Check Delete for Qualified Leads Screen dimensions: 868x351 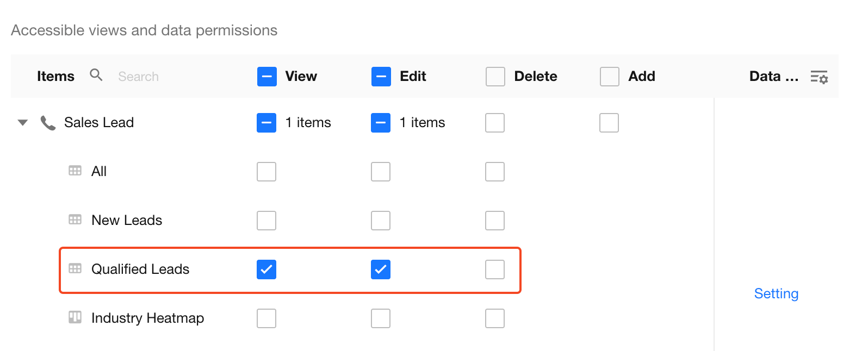coord(495,269)
